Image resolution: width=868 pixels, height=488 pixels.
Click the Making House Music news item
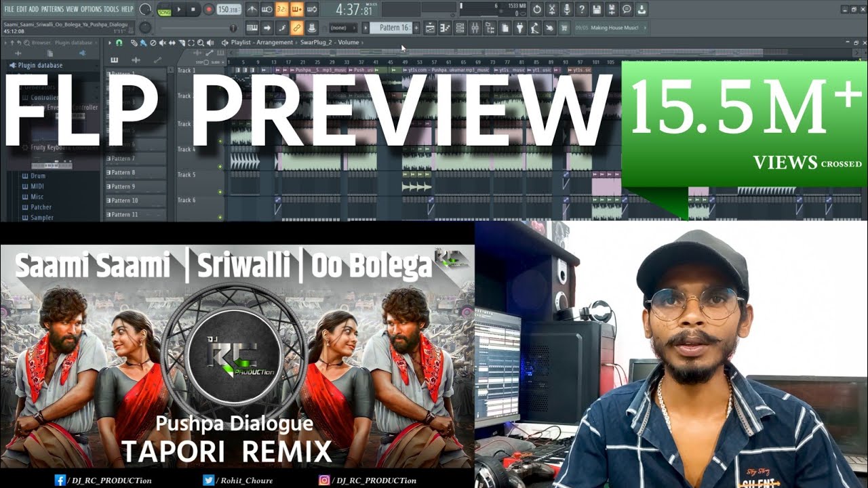pos(612,28)
